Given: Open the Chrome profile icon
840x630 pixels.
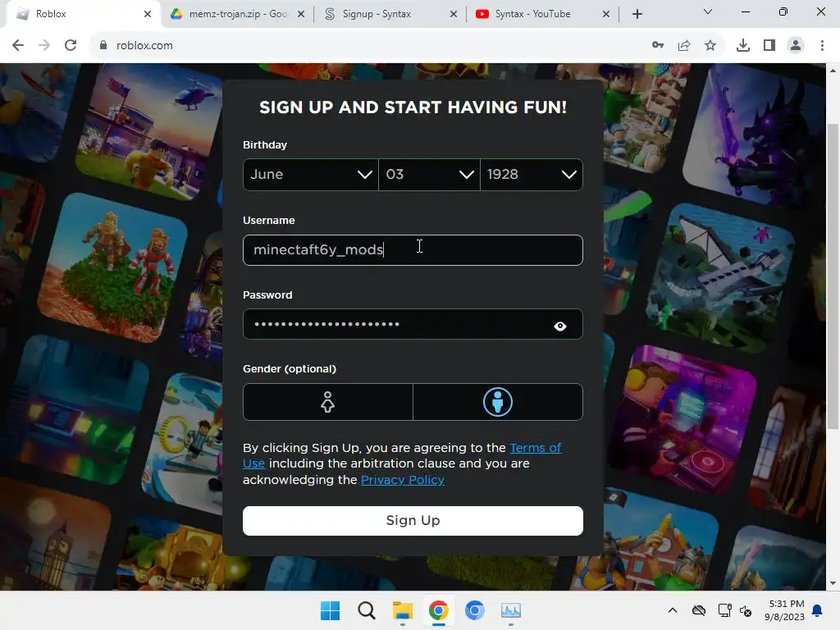Looking at the screenshot, I should tap(796, 46).
